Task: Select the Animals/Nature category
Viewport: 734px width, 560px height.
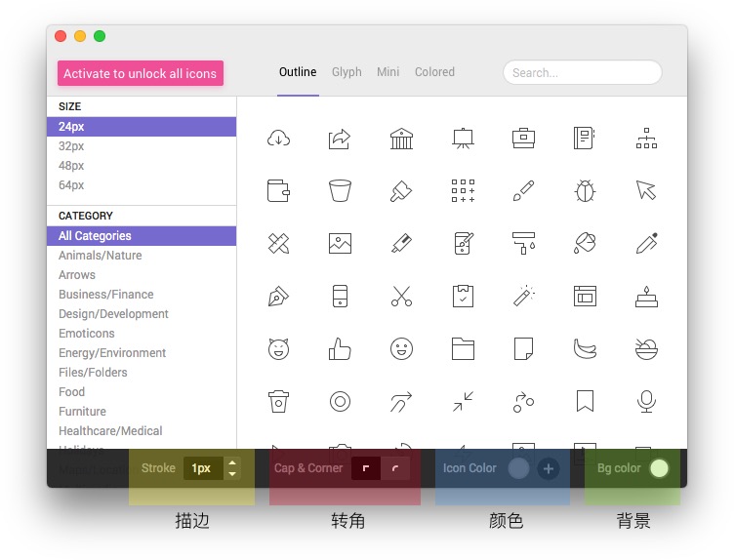Action: [142, 256]
